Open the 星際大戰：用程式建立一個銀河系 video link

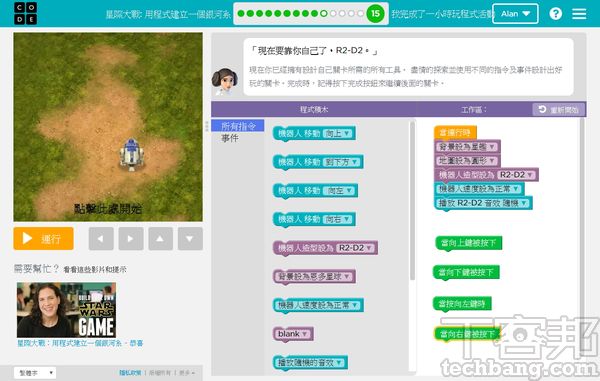(80, 343)
